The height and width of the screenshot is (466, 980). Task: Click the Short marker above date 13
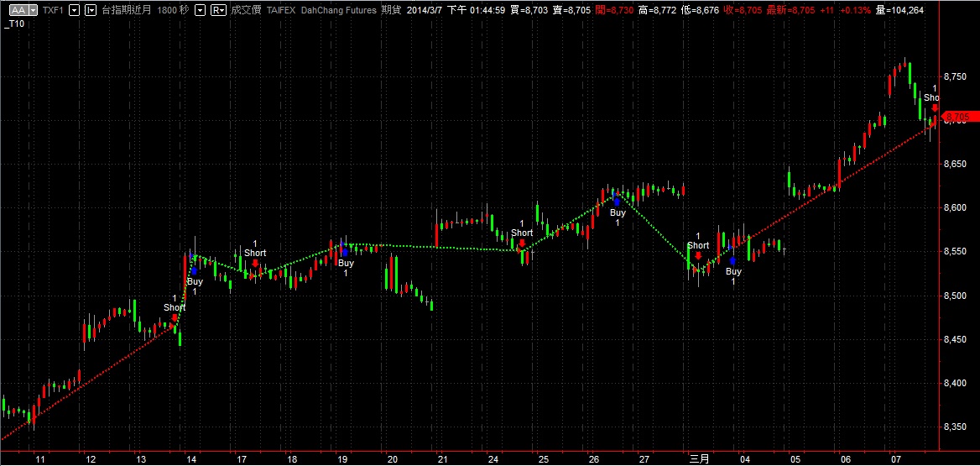click(175, 307)
